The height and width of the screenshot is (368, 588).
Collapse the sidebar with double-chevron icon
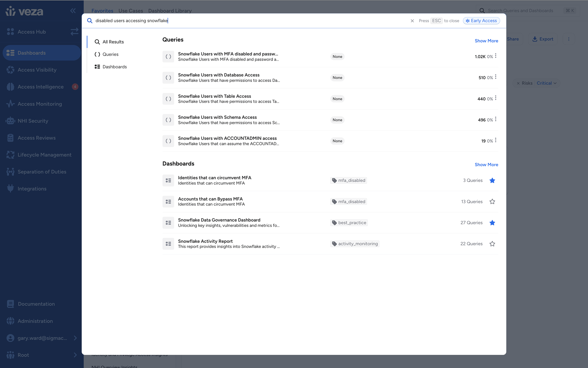[73, 11]
